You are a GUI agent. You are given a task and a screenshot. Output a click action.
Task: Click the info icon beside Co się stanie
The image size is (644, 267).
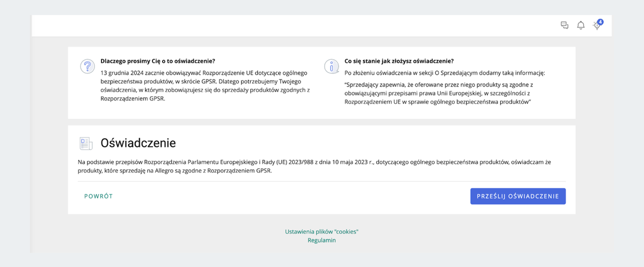pos(332,66)
